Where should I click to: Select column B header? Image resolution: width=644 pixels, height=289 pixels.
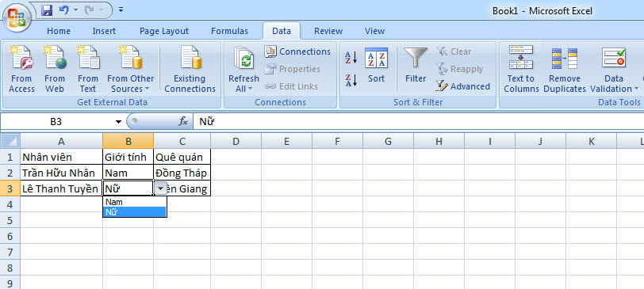tap(128, 142)
